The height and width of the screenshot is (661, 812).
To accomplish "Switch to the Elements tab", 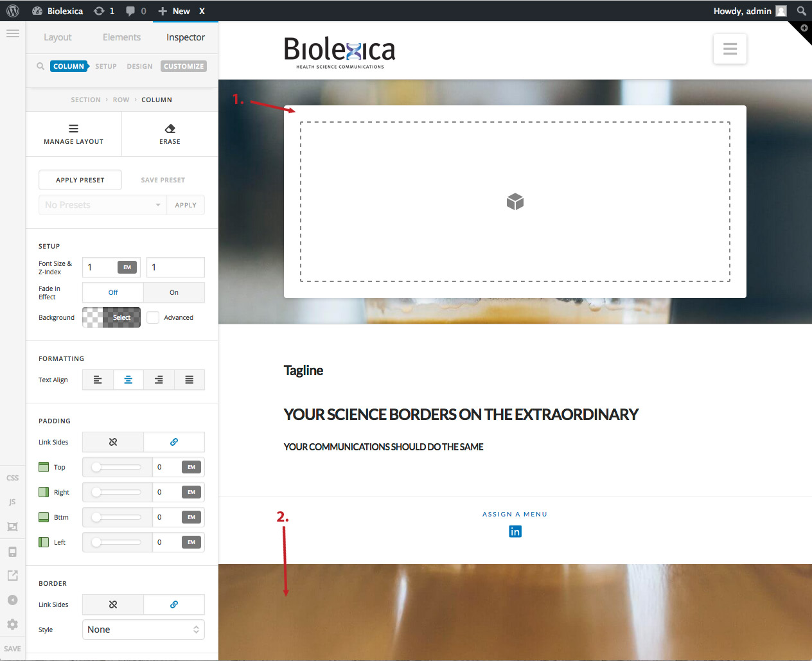I will [x=121, y=37].
